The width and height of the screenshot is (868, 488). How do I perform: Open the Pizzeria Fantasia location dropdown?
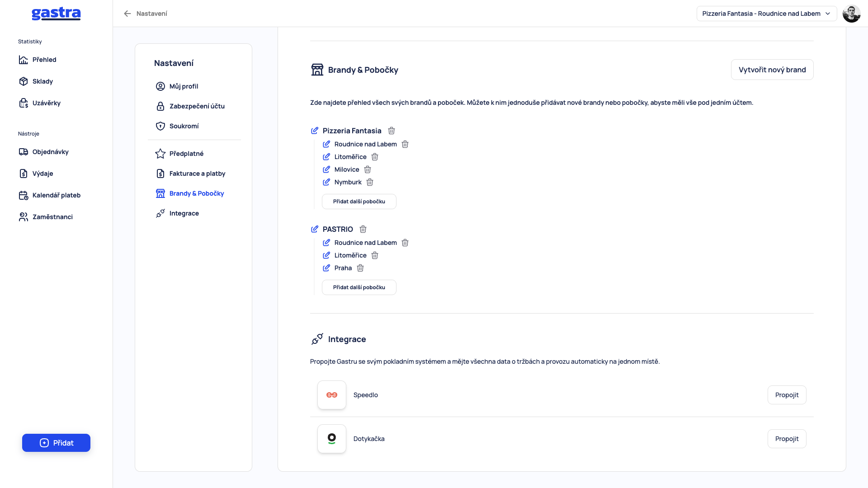tap(767, 14)
